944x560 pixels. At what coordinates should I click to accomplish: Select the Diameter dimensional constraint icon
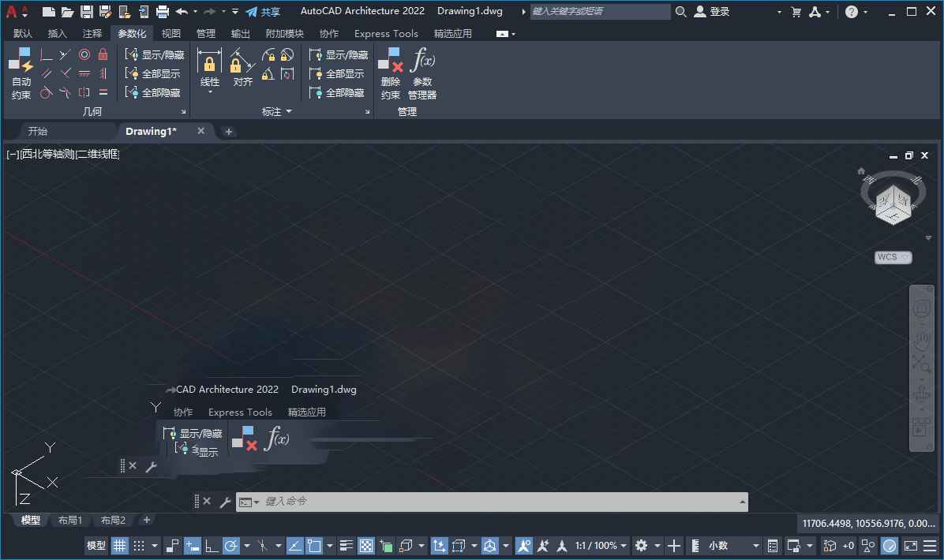[x=287, y=55]
